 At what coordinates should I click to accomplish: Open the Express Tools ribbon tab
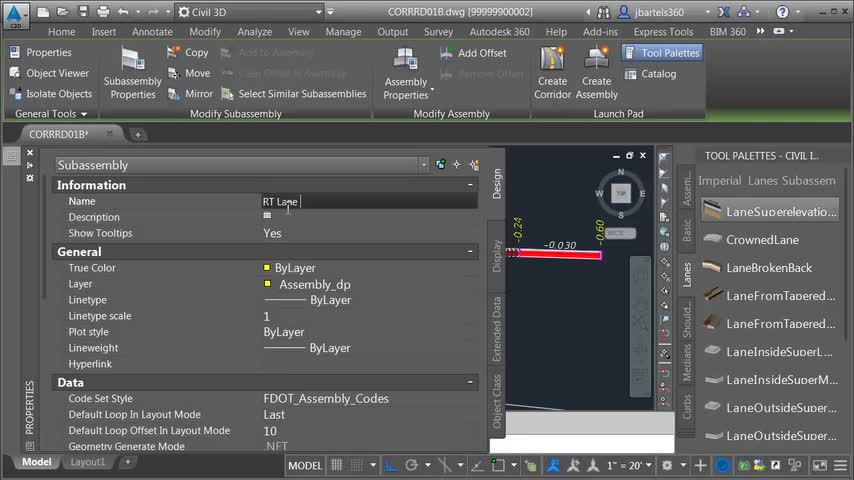tap(663, 32)
